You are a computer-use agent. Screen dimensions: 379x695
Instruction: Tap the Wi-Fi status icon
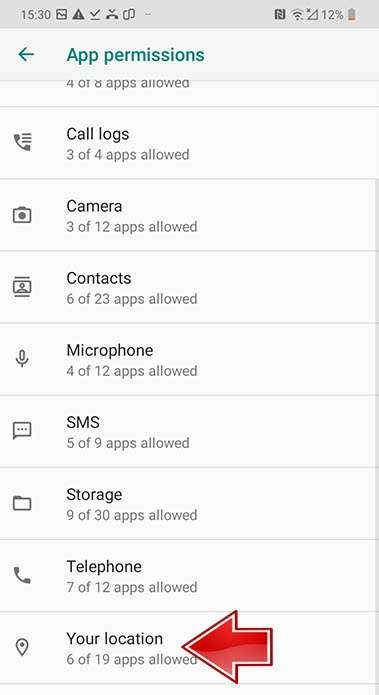[x=297, y=15]
